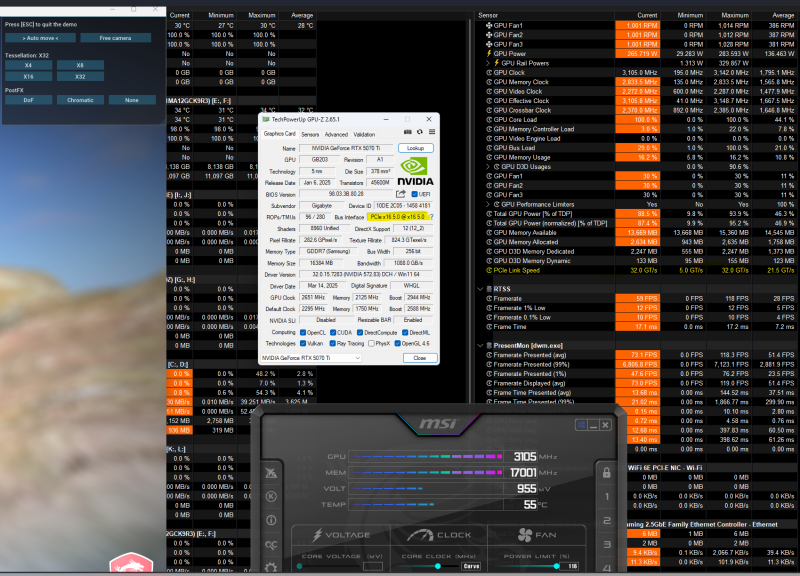Toggle the UEFI checkbox
This screenshot has width=800, height=576.
414,194
